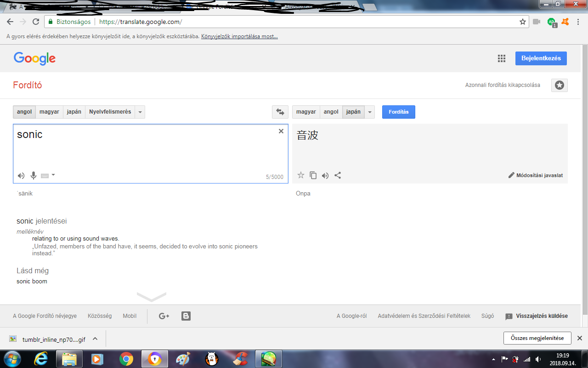The image size is (588, 368).
Task: Open options arrow for downloaded gif
Action: tap(95, 339)
